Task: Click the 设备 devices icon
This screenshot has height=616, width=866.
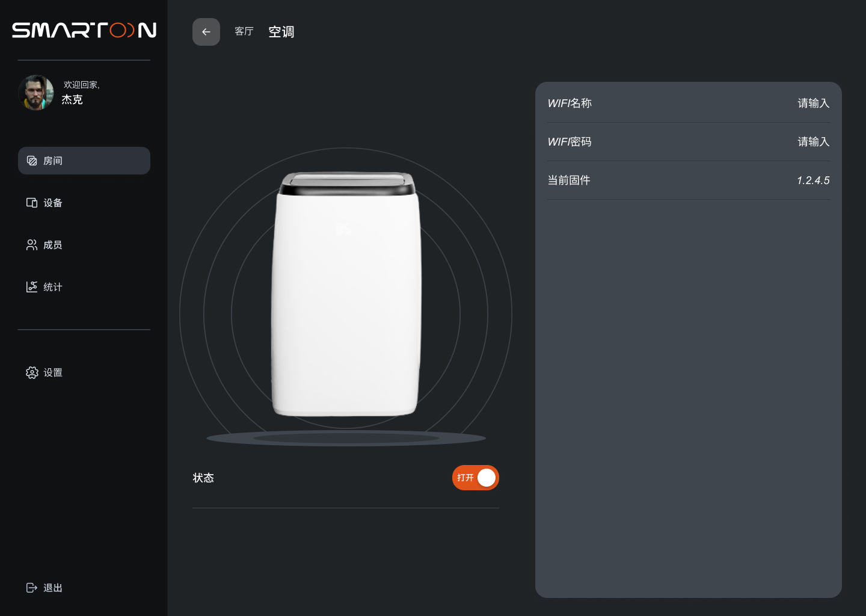Action: (32, 203)
